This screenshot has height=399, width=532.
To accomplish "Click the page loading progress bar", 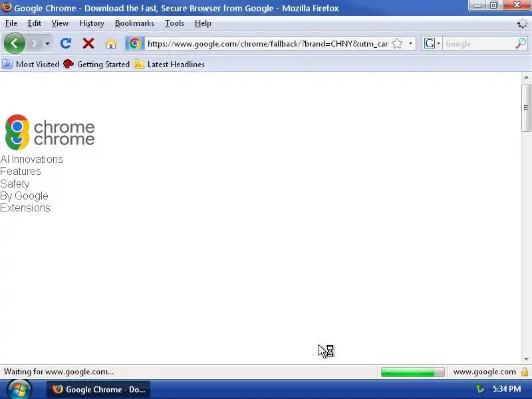I will pos(412,372).
